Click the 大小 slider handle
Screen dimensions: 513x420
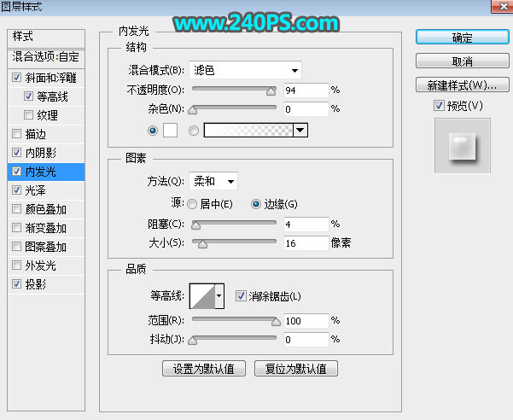click(x=202, y=244)
